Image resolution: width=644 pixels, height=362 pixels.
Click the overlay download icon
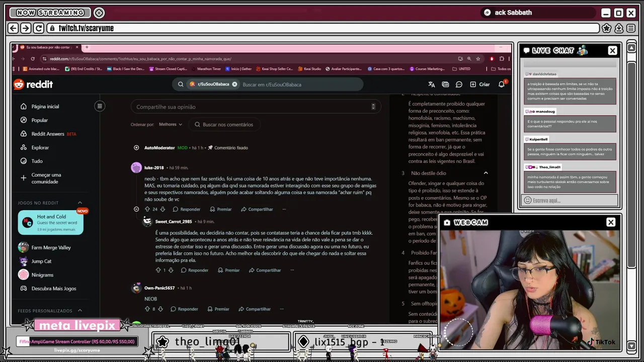(619, 28)
